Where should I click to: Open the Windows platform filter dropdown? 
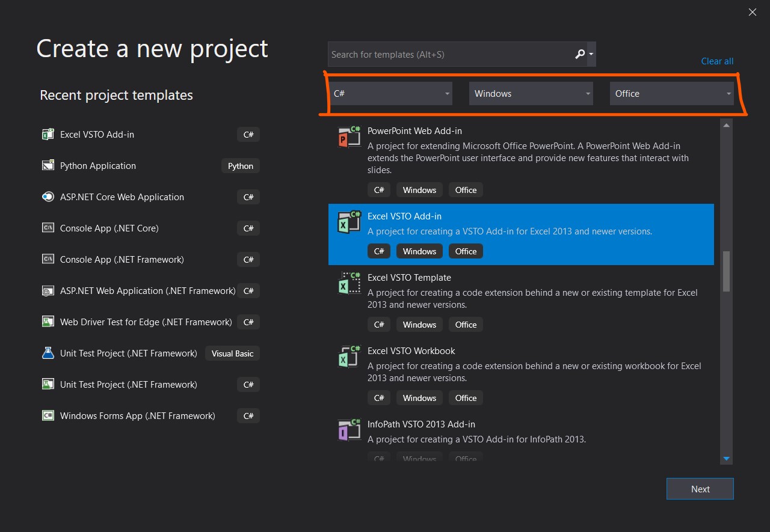(531, 94)
